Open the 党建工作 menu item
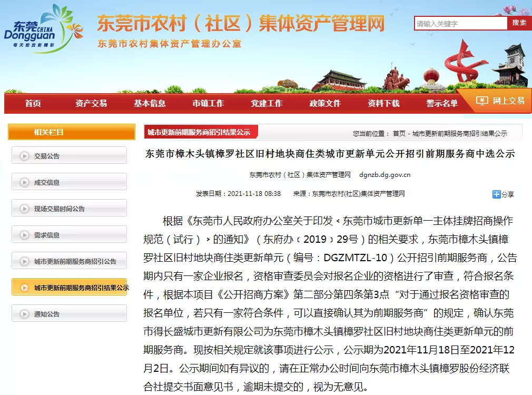532x395 pixels. tap(267, 104)
